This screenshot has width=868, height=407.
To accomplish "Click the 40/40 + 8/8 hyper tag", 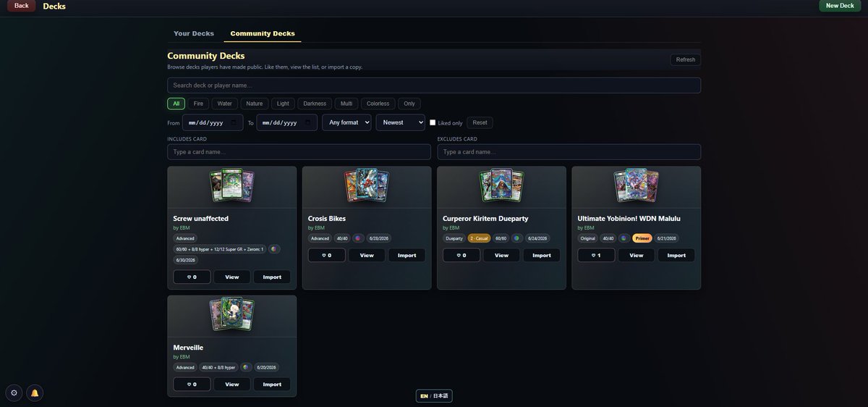I will pos(218,367).
